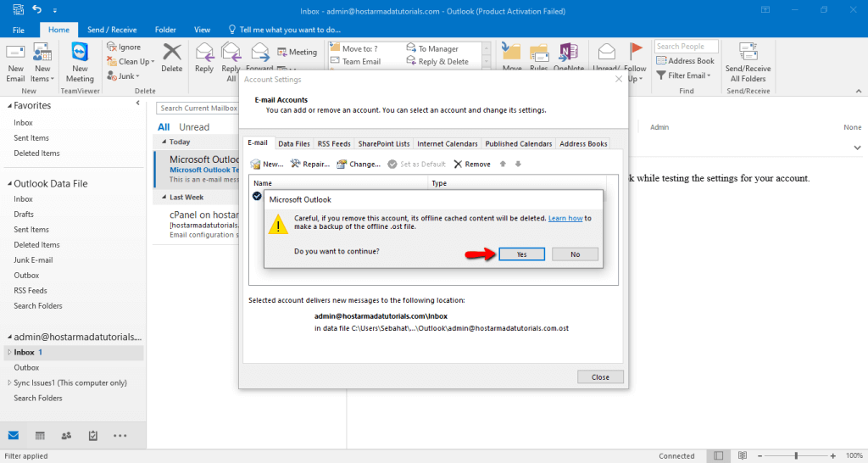Viewport: 868px width, 463px height.
Task: Open more navigation options ellipsis
Action: click(x=120, y=436)
